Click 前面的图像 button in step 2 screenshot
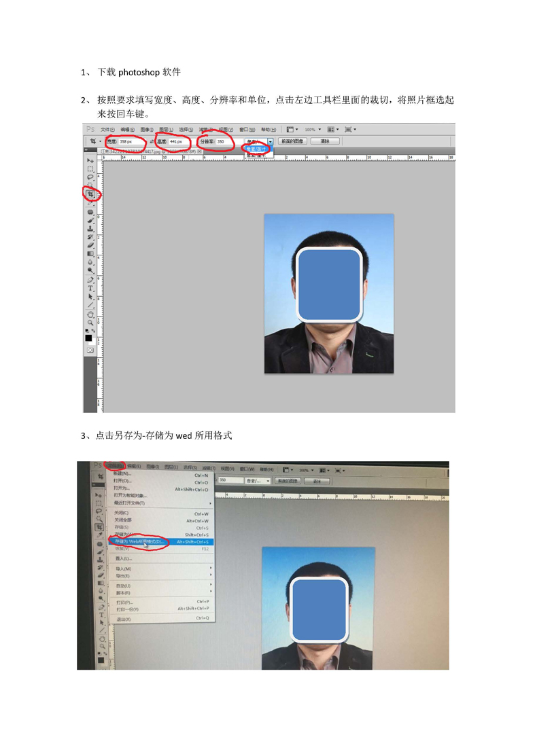This screenshot has height=756, width=535. click(292, 141)
